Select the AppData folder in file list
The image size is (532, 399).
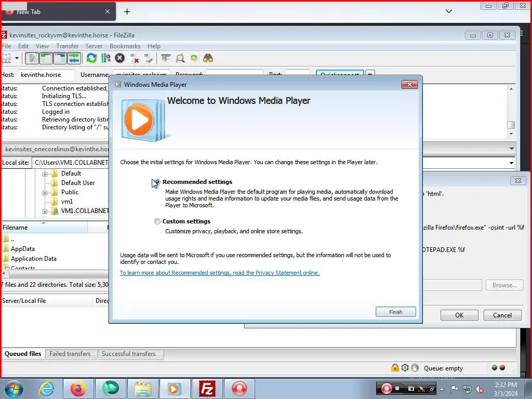pyautogui.click(x=22, y=249)
